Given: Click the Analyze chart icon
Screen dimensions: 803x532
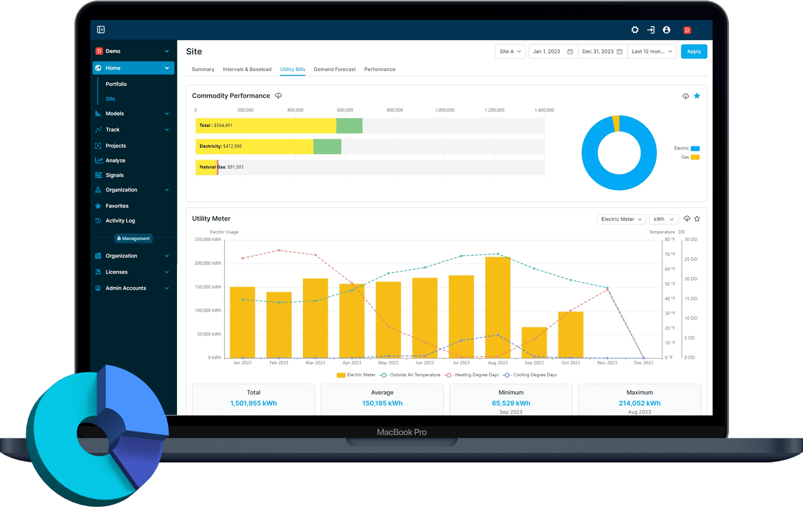Looking at the screenshot, I should tap(99, 160).
